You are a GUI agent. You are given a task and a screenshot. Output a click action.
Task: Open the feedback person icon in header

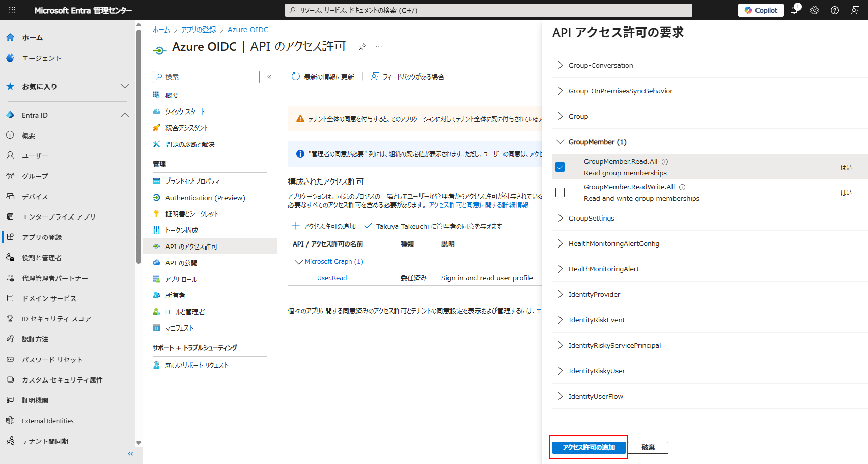click(855, 10)
